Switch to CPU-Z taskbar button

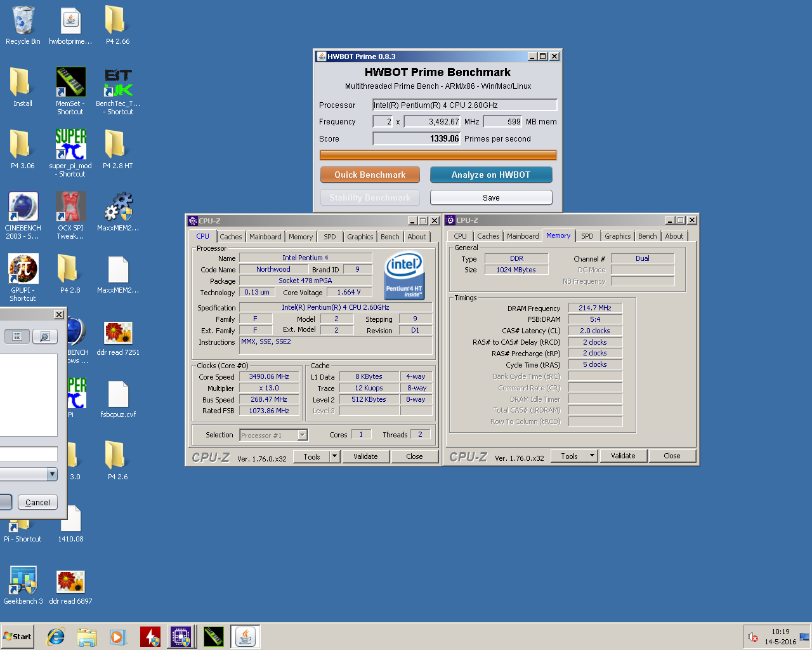(x=181, y=637)
